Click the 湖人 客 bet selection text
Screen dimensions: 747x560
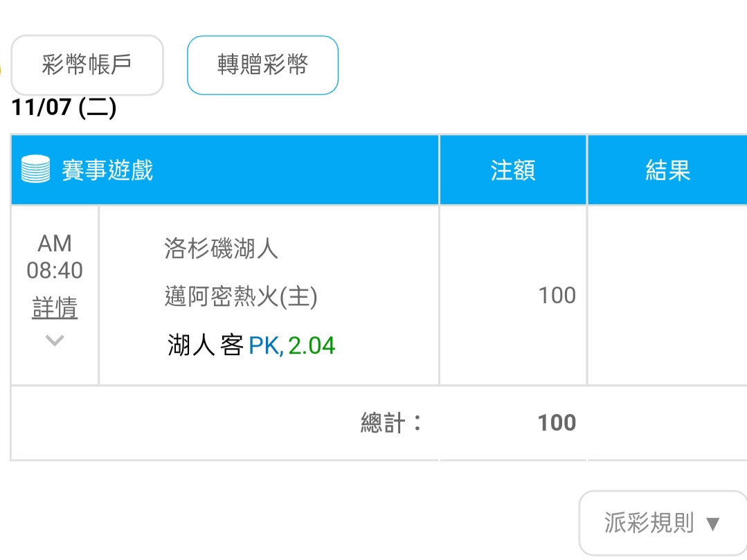point(206,345)
